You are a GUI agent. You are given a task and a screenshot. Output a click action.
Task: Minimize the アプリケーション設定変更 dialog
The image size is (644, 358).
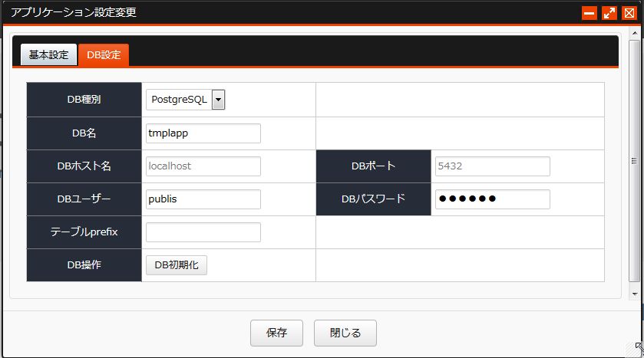click(x=590, y=13)
